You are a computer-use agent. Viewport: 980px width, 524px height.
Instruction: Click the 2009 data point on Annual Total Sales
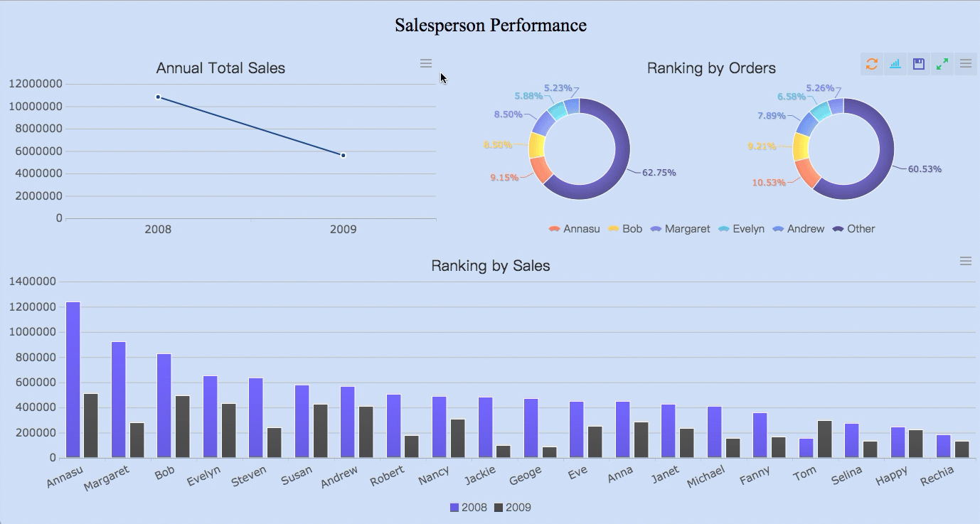pyautogui.click(x=343, y=155)
